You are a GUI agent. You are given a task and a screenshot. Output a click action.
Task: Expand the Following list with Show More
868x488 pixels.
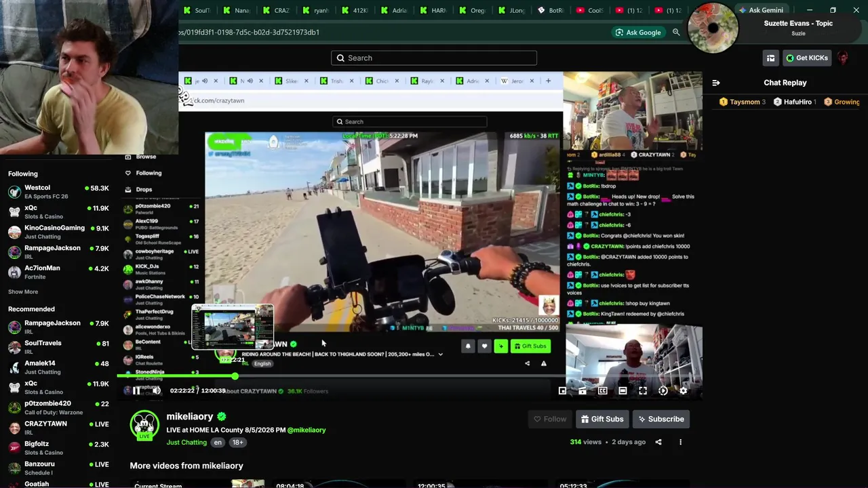[23, 292]
